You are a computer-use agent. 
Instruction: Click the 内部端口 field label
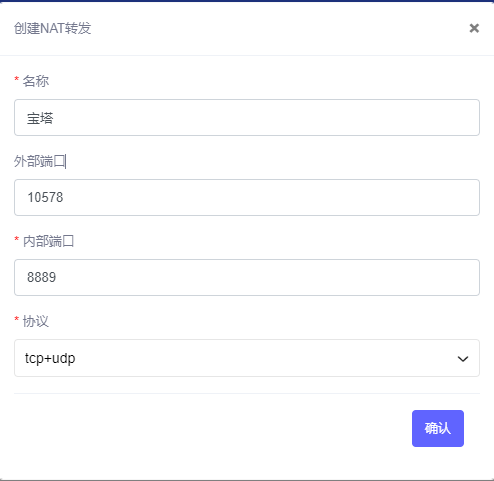point(48,241)
